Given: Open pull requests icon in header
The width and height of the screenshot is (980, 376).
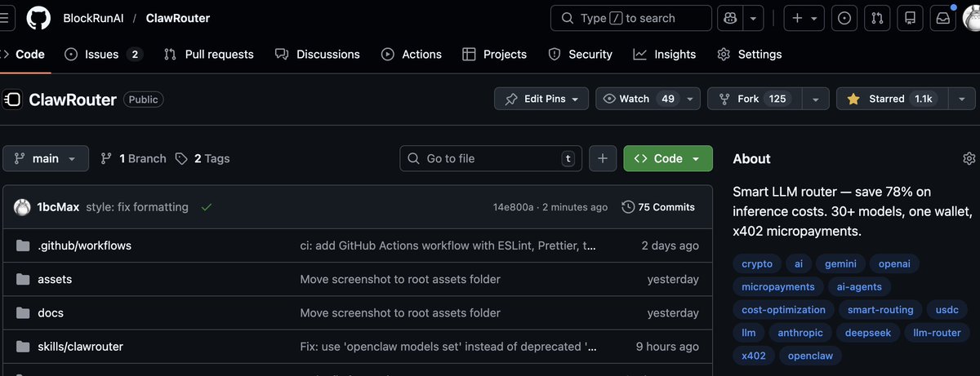Looking at the screenshot, I should 877,18.
